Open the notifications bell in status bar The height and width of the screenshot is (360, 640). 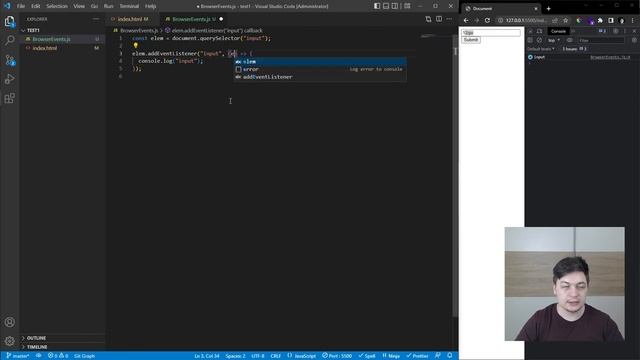[x=449, y=356]
